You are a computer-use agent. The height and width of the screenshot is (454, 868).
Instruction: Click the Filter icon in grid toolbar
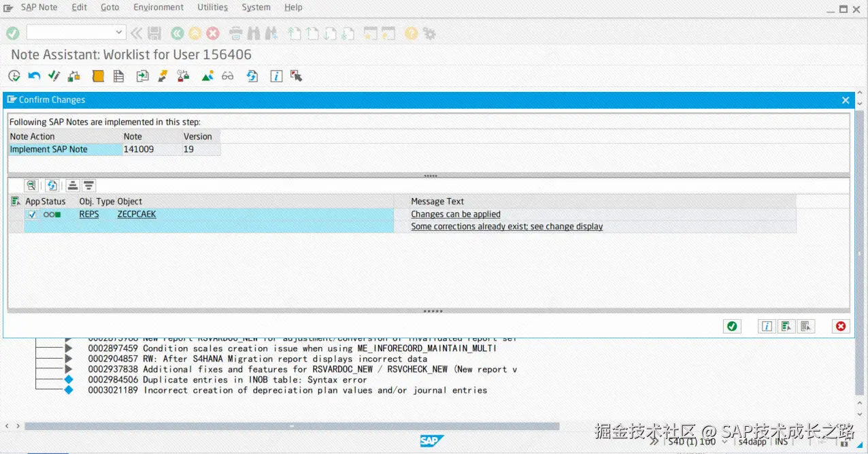tap(88, 185)
